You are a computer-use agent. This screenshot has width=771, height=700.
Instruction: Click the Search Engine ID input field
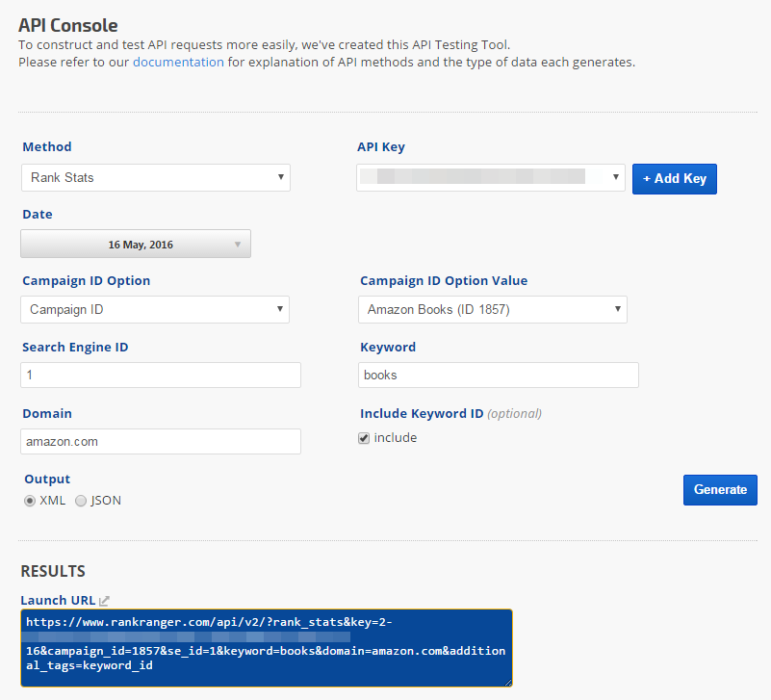click(161, 375)
